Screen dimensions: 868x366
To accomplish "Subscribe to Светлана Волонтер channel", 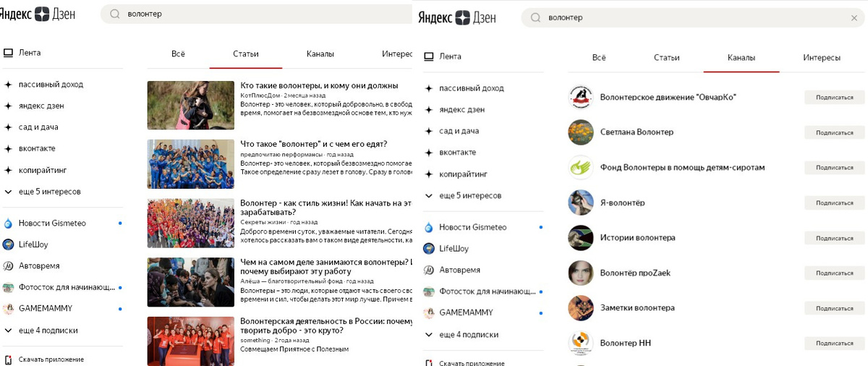I will 834,132.
